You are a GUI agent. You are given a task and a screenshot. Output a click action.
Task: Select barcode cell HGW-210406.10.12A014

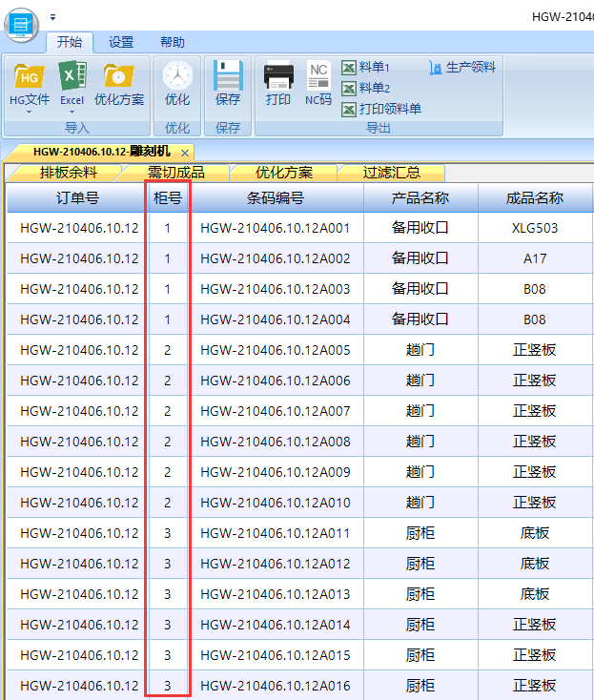[276, 625]
